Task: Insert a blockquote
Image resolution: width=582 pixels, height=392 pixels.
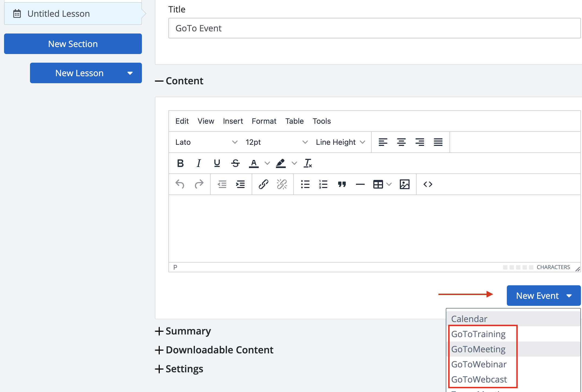Action: [x=342, y=184]
